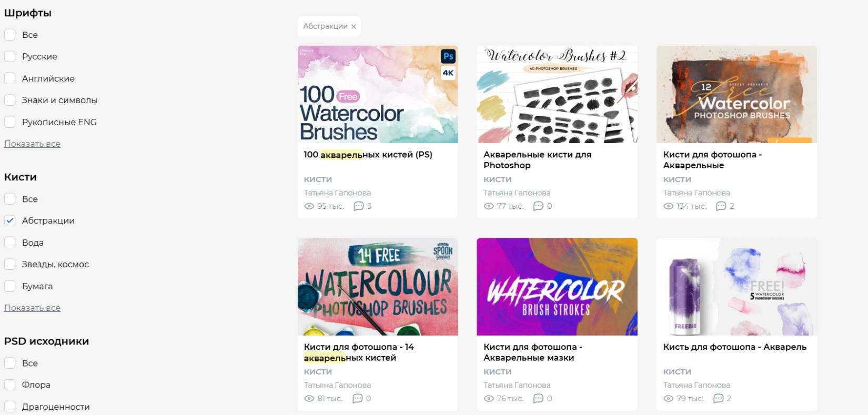
Task: Click the views eye icon showing 95 тыс.
Action: point(309,206)
